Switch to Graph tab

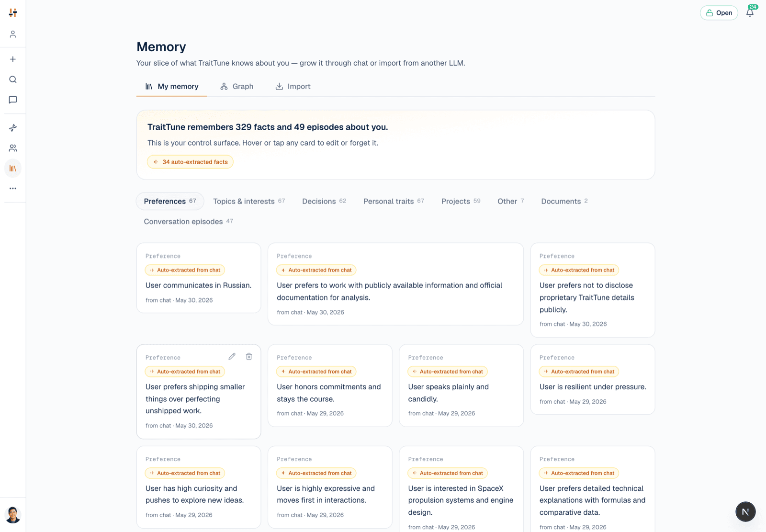click(237, 87)
